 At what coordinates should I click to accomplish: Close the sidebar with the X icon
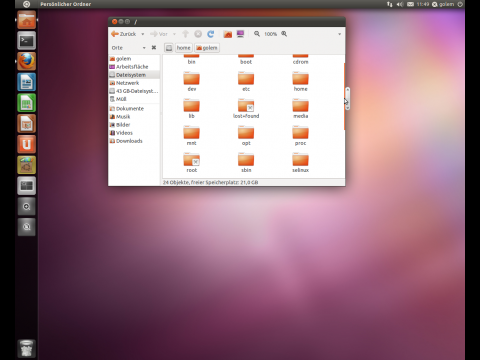point(154,47)
